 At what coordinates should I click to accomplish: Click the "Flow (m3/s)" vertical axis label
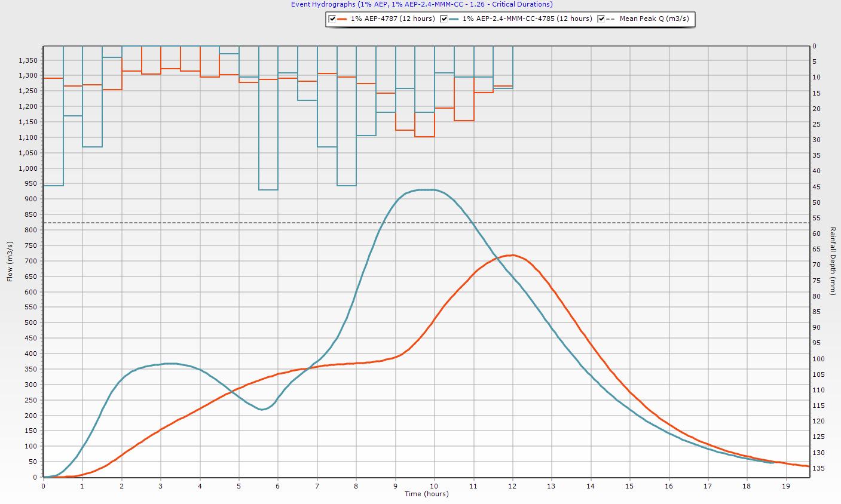(10, 261)
